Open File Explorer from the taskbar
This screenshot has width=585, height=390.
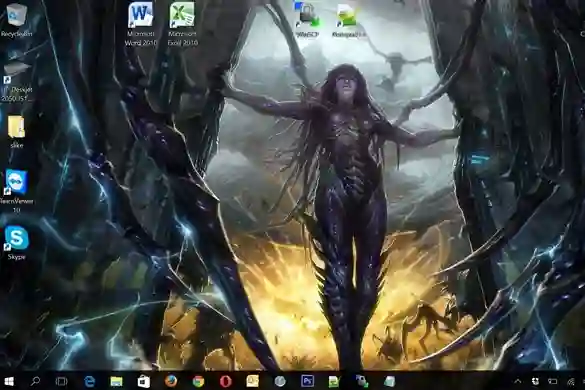(116, 381)
